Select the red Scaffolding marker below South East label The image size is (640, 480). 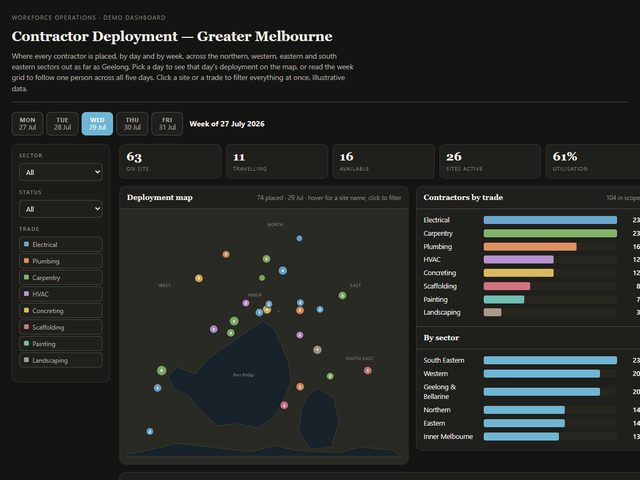coord(368,371)
